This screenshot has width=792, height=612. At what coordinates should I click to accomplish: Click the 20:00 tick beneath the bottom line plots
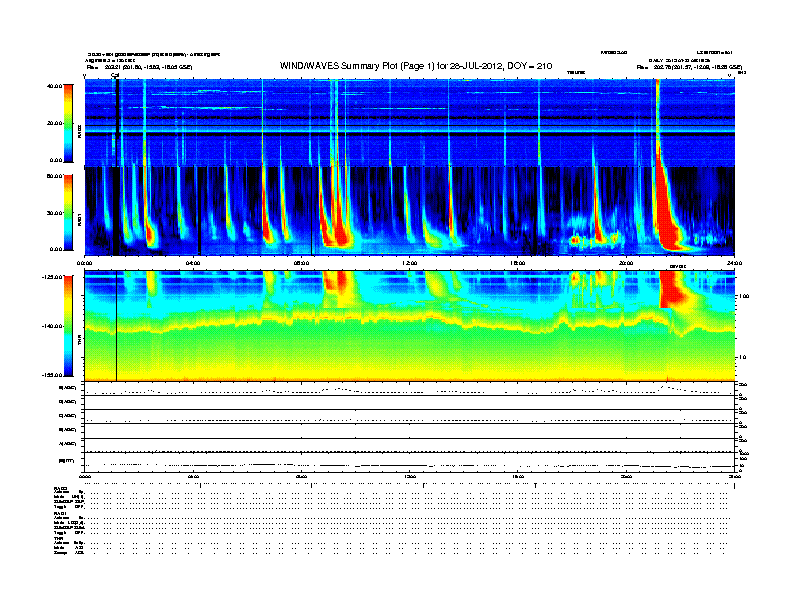point(626,476)
